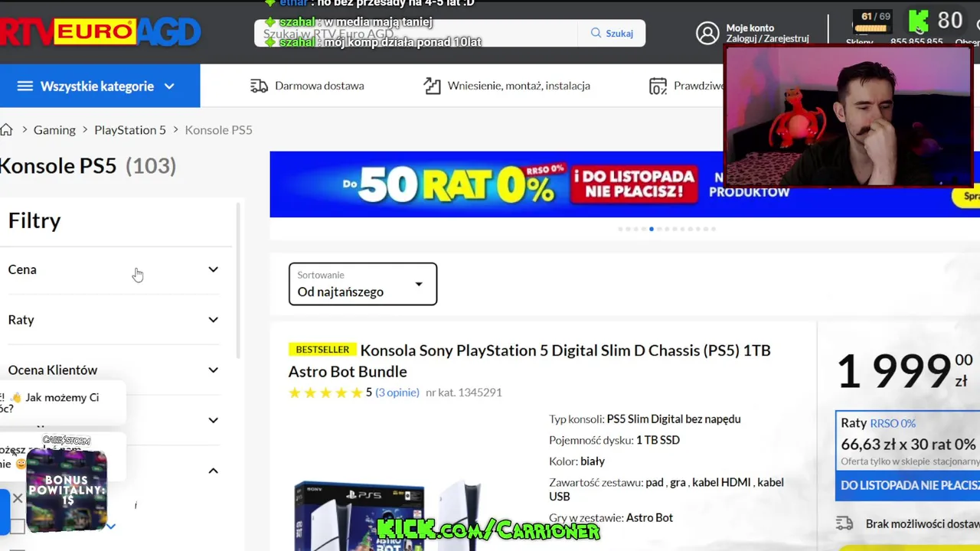Click the Szukaj search button
The width and height of the screenshot is (980, 551).
pyautogui.click(x=612, y=33)
